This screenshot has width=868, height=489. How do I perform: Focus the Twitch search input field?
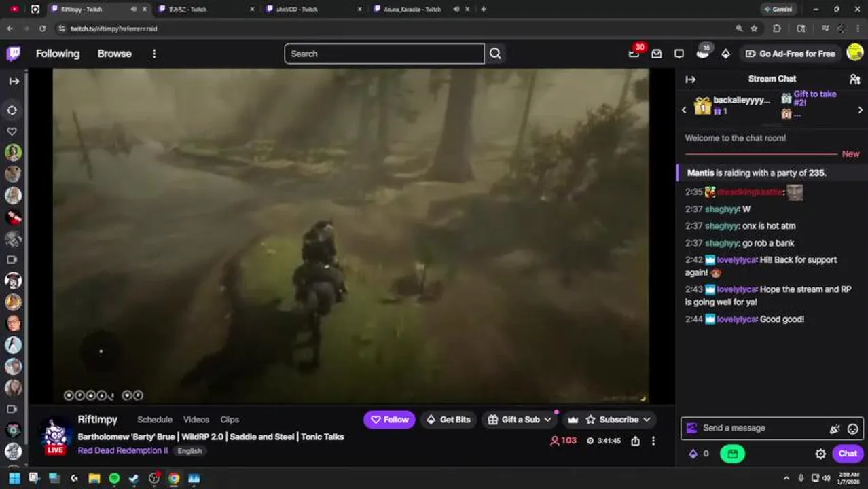[384, 54]
